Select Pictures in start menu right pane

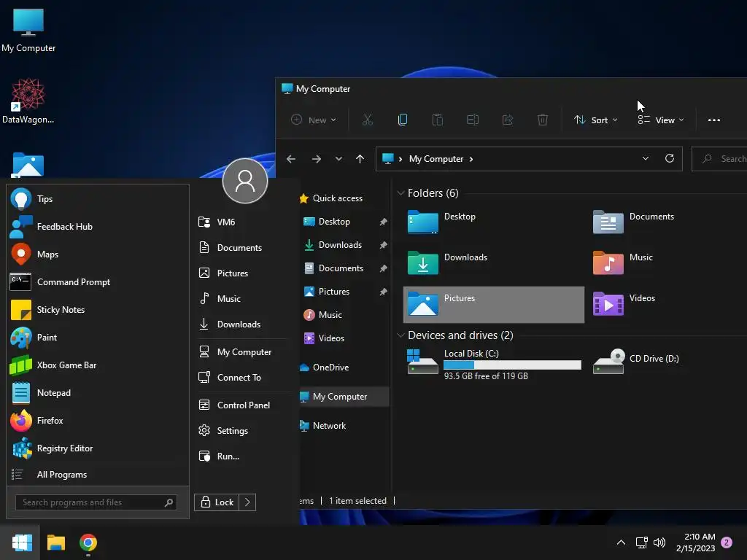pos(243,273)
